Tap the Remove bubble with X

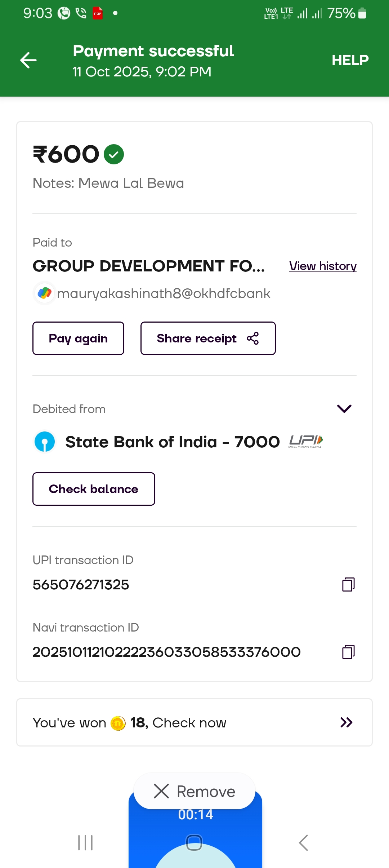(x=194, y=792)
